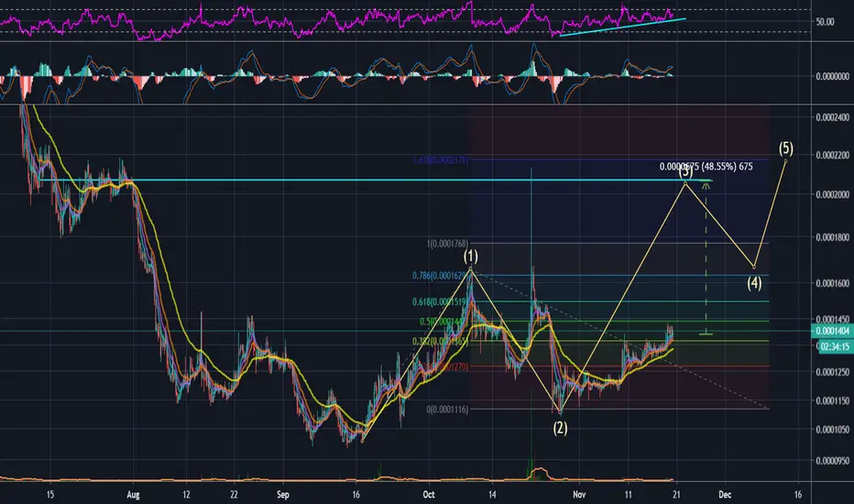854x504 pixels.
Task: Click the Nov date on time axis
Action: (579, 495)
